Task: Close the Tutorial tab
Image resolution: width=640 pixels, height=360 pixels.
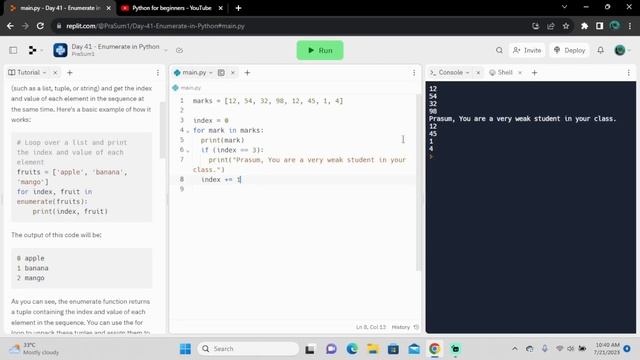Action: (x=55, y=72)
